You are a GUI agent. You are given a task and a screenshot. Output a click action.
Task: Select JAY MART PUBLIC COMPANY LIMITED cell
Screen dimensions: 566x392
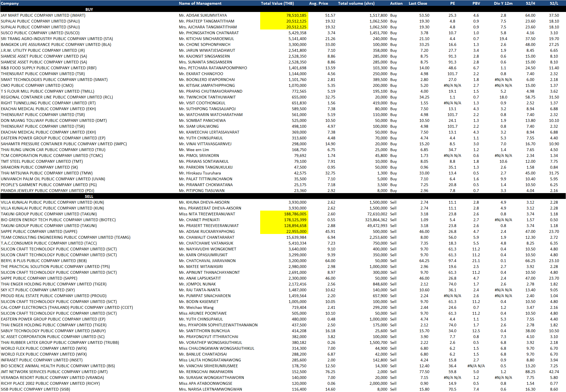click(43, 15)
